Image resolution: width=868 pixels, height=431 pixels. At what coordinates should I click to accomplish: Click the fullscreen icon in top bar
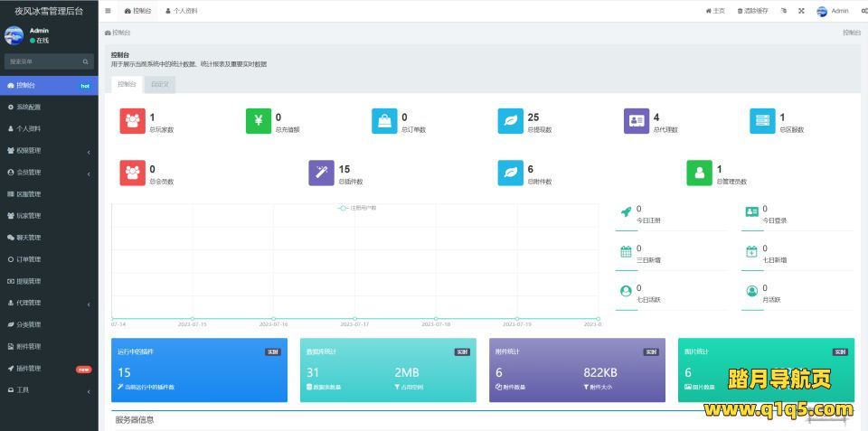click(x=799, y=11)
